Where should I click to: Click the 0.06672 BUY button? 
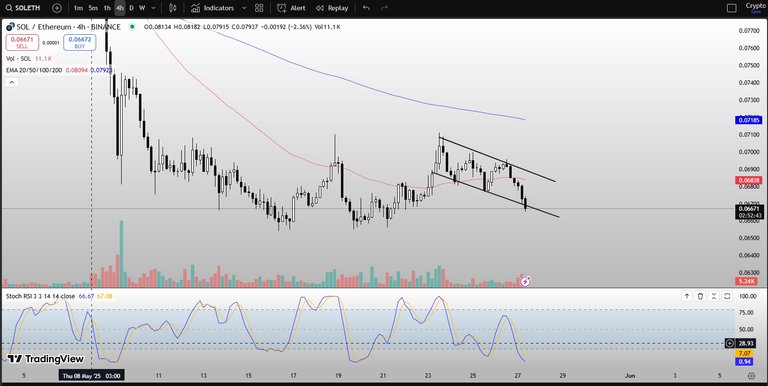79,43
